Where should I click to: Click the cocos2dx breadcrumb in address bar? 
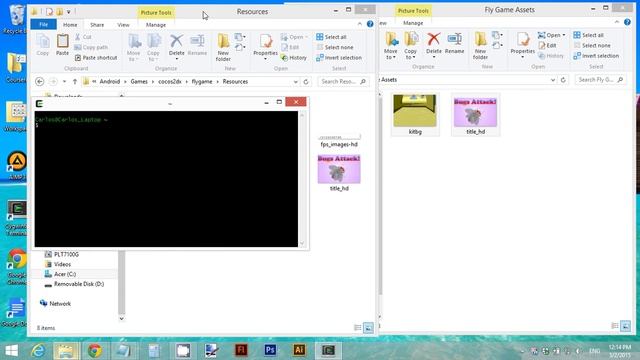click(170, 82)
